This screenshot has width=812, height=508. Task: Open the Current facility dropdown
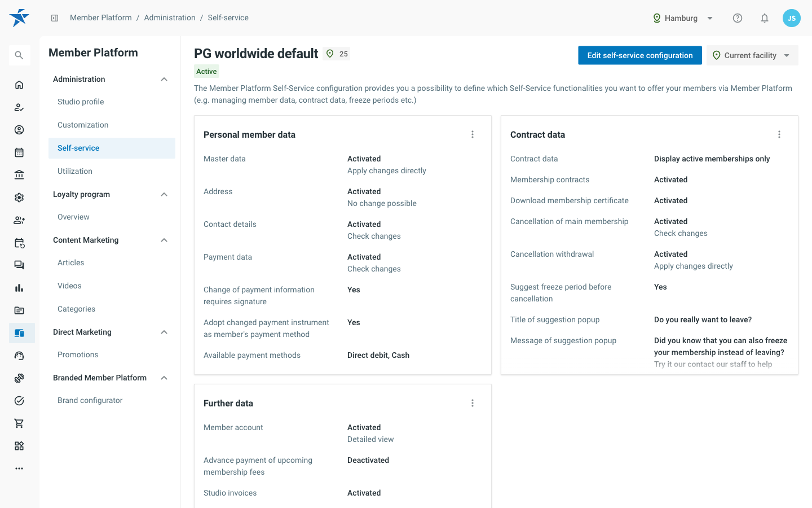752,55
